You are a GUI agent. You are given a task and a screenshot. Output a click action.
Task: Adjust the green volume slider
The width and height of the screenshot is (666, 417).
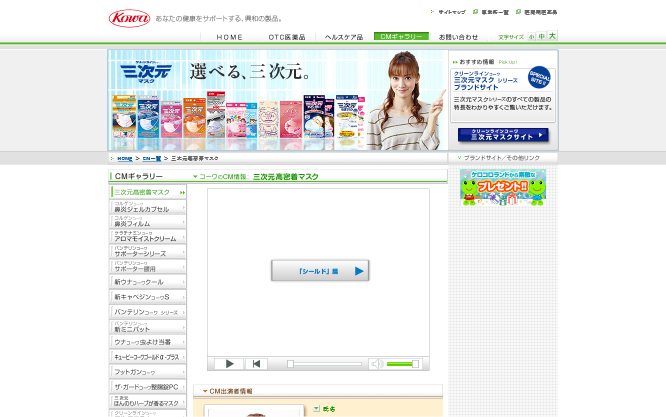[x=403, y=364]
